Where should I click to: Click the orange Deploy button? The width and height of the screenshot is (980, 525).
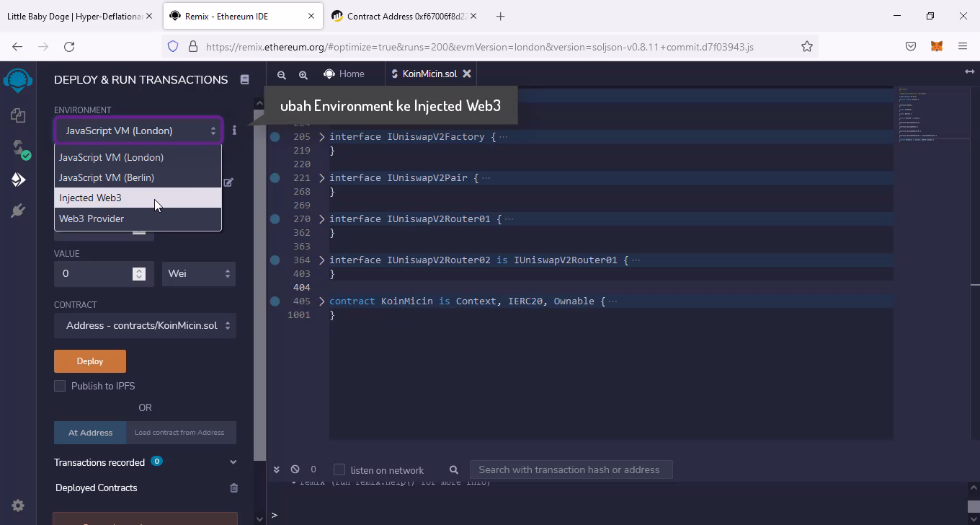pos(90,361)
